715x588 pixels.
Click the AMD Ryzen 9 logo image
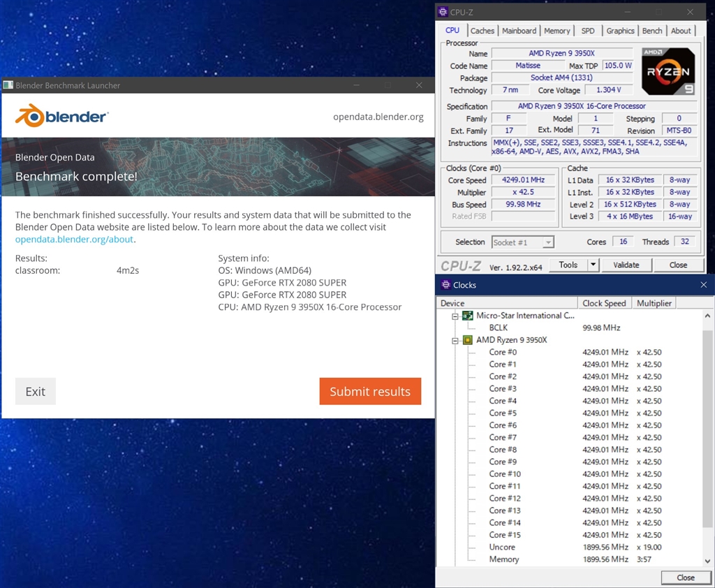click(667, 71)
